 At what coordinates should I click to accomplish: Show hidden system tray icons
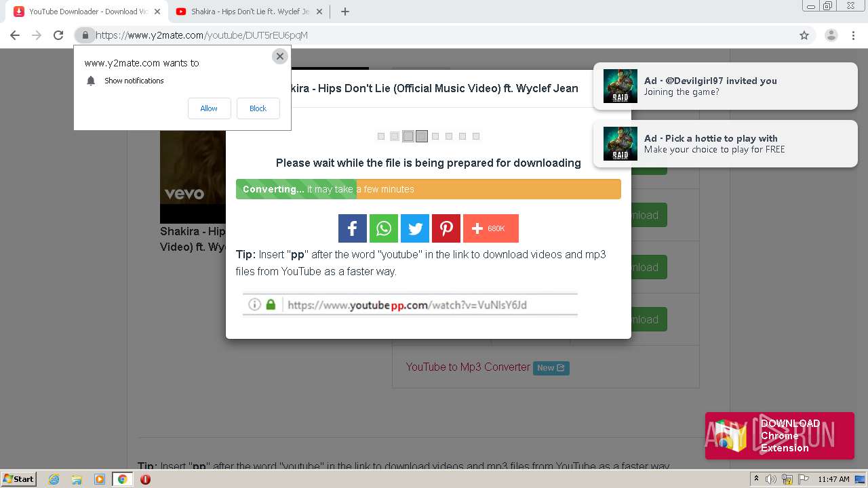pyautogui.click(x=756, y=479)
